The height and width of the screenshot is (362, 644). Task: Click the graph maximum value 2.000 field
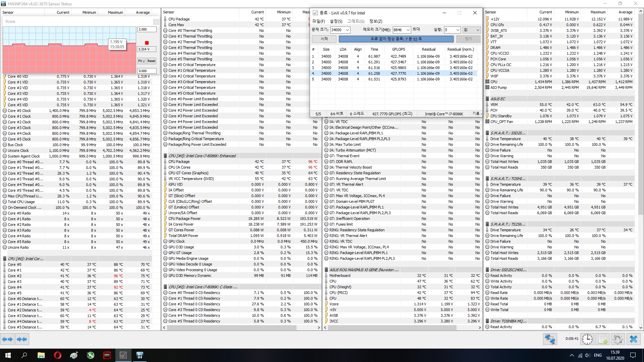[x=147, y=29]
